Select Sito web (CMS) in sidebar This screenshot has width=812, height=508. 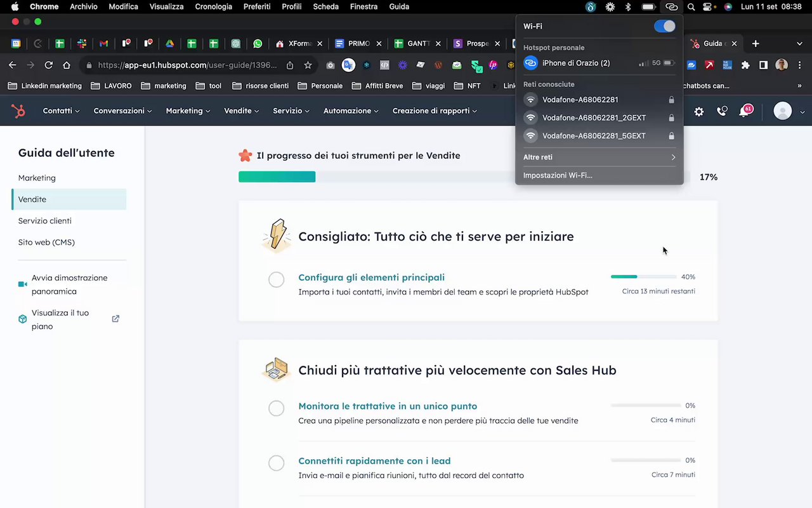[46, 243]
